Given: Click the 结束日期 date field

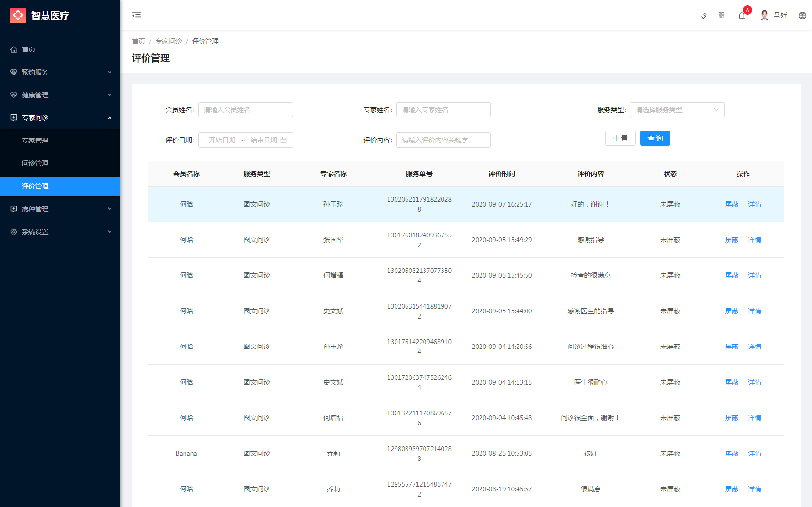Looking at the screenshot, I should 263,140.
